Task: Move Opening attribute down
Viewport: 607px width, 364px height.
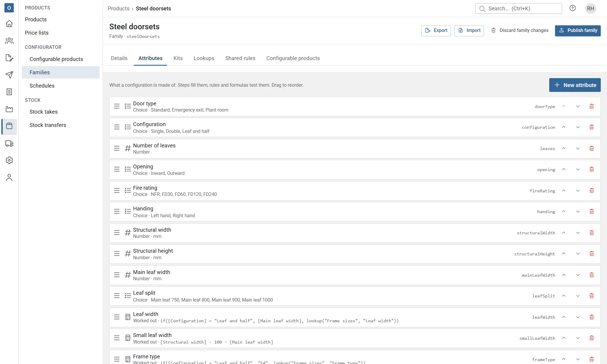Action: pos(578,169)
